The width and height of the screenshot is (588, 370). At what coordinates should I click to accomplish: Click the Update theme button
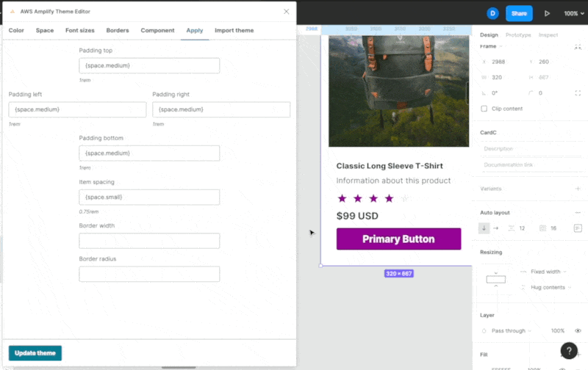coord(35,353)
